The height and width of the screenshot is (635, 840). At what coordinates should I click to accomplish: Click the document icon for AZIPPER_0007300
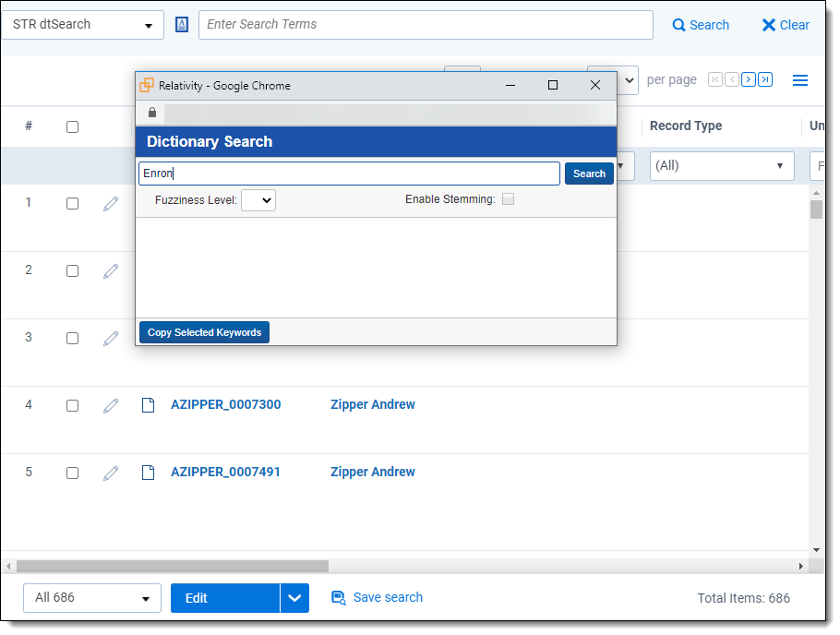tap(149, 405)
